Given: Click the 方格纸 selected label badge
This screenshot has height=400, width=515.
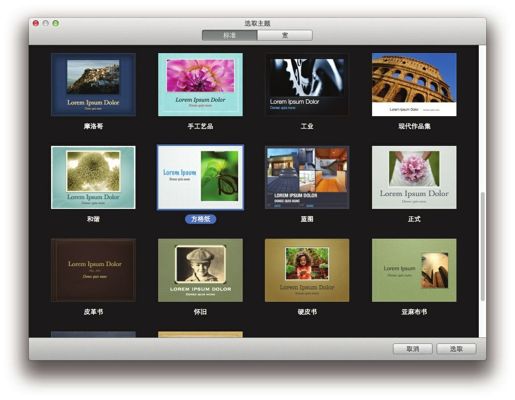Looking at the screenshot, I should (200, 219).
